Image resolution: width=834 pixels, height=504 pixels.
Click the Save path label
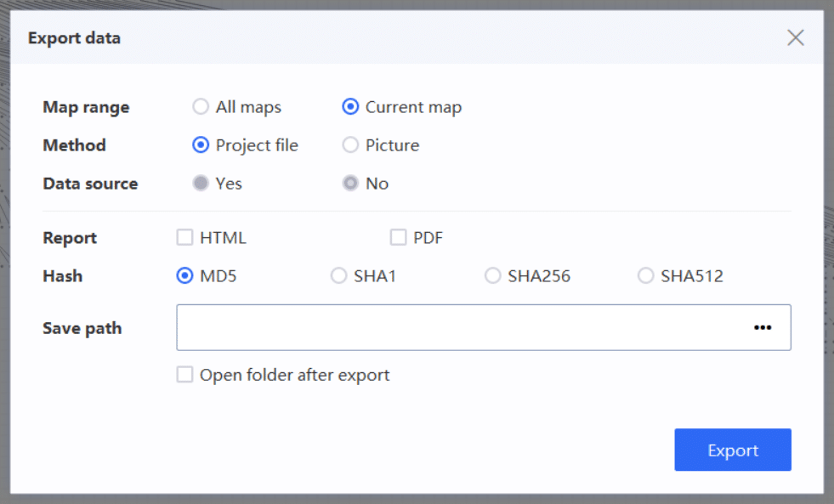[82, 328]
